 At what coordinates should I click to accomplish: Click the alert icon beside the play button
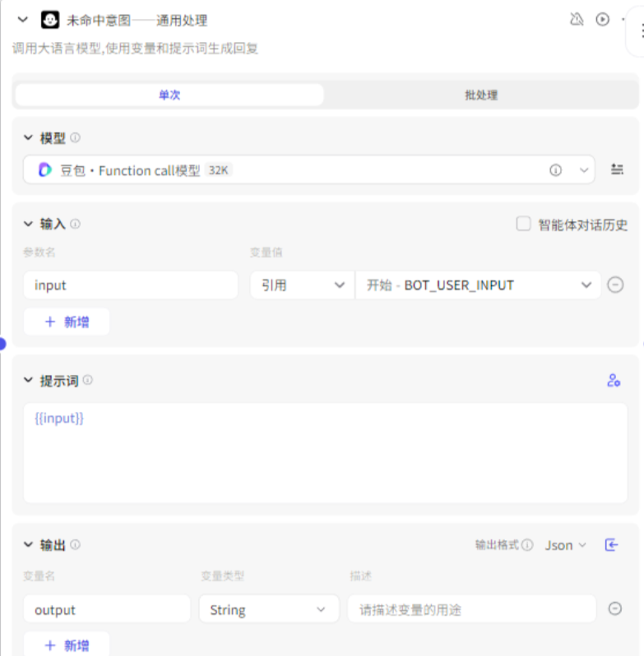[577, 20]
